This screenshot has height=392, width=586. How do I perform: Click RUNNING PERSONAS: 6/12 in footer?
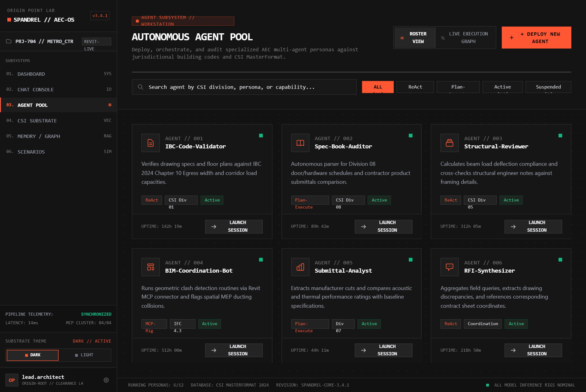(156, 385)
